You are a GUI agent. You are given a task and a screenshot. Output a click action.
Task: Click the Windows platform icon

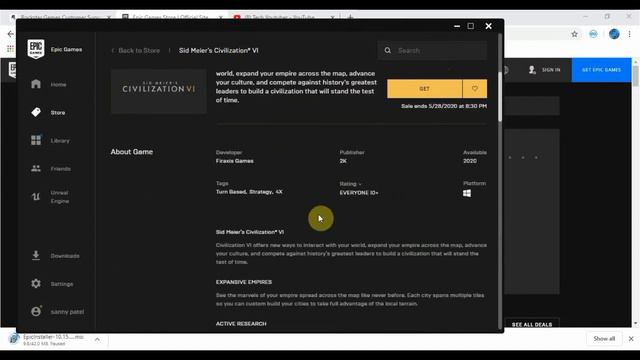(467, 193)
